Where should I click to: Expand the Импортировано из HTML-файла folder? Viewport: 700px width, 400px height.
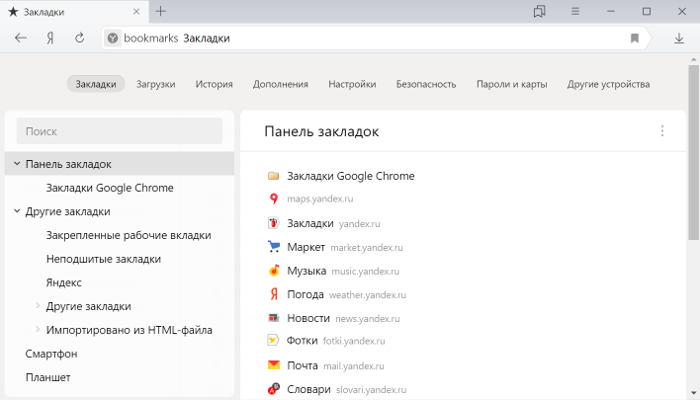(x=38, y=329)
